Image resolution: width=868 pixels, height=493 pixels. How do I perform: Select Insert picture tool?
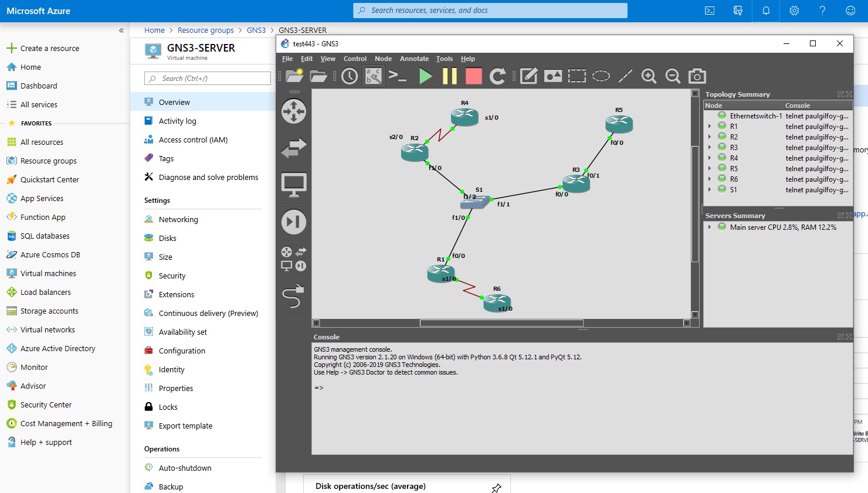(553, 76)
